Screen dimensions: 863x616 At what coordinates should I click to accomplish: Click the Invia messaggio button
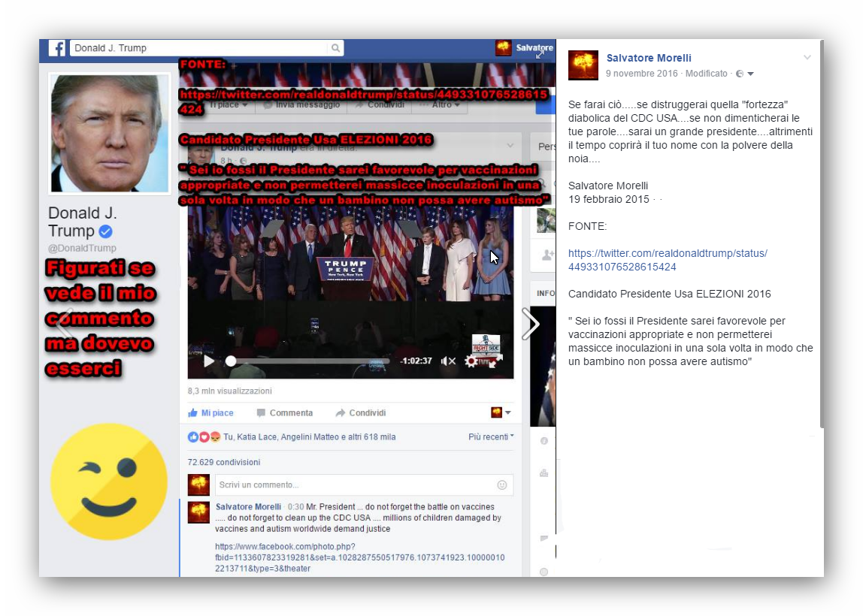pyautogui.click(x=301, y=104)
